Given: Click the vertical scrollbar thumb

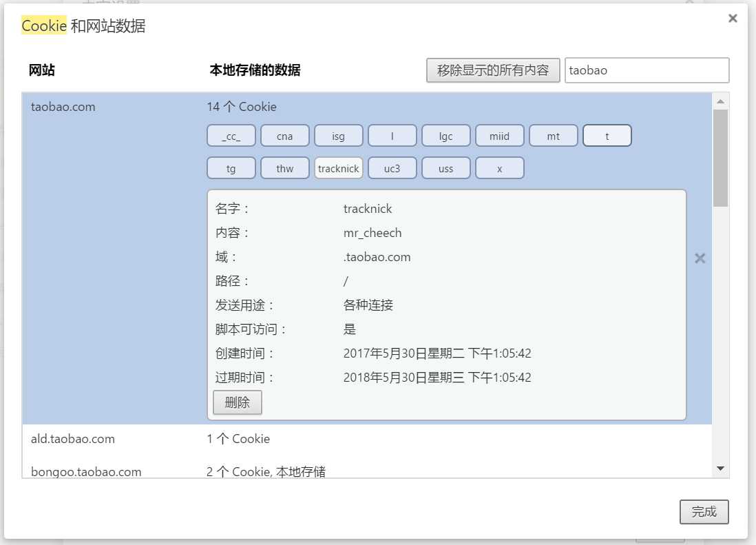Looking at the screenshot, I should tap(720, 158).
